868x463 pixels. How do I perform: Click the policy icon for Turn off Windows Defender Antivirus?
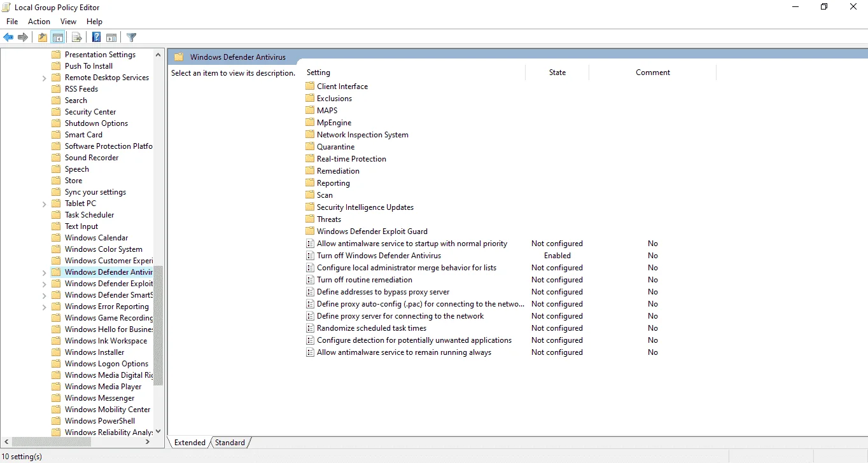[x=310, y=256]
